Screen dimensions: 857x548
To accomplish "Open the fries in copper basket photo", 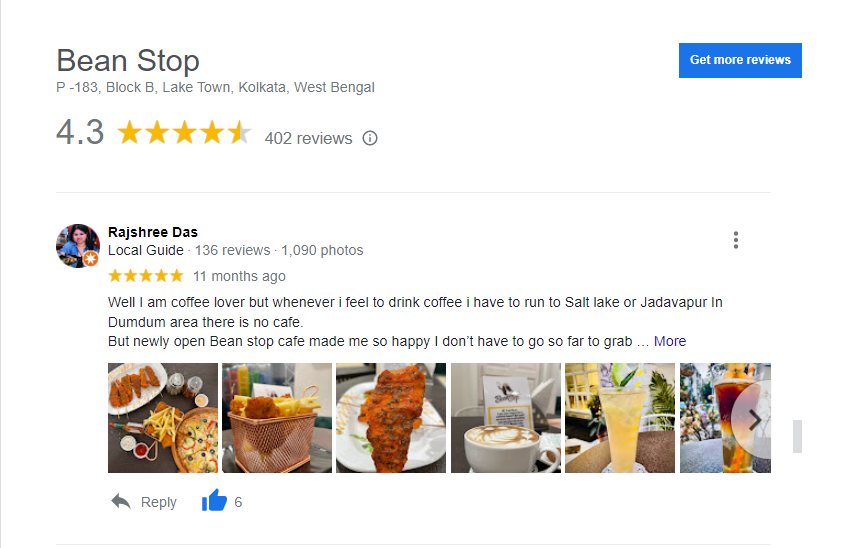I will (277, 418).
